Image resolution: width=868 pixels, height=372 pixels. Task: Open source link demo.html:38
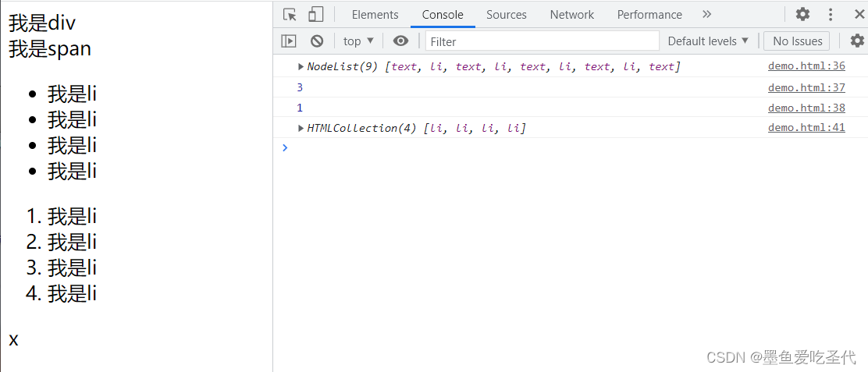click(x=806, y=108)
